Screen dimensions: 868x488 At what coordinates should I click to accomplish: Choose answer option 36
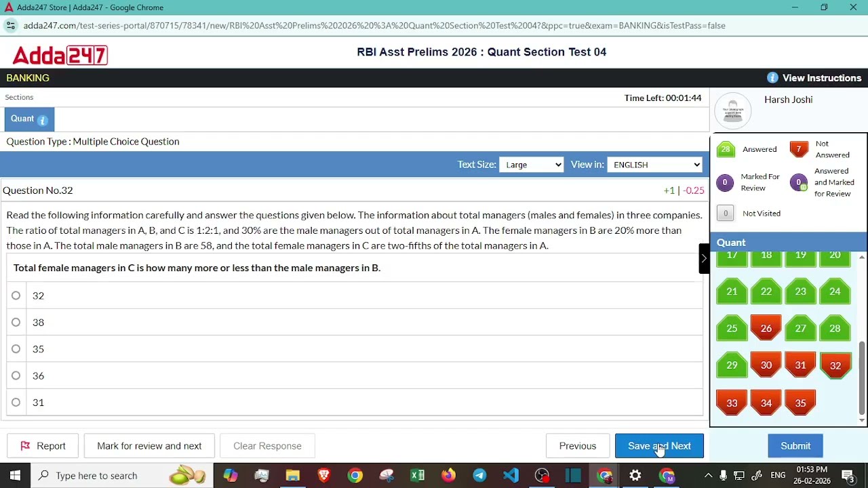(16, 375)
